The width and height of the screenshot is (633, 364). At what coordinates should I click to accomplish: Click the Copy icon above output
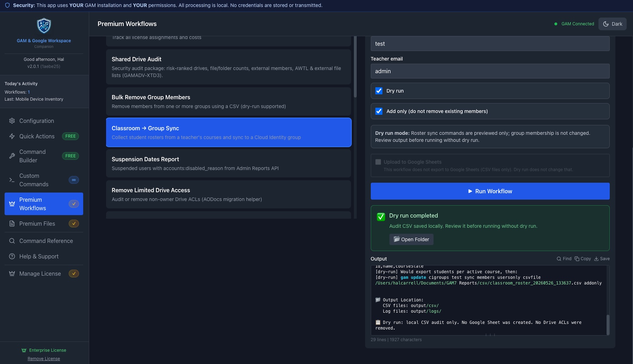pos(577,259)
